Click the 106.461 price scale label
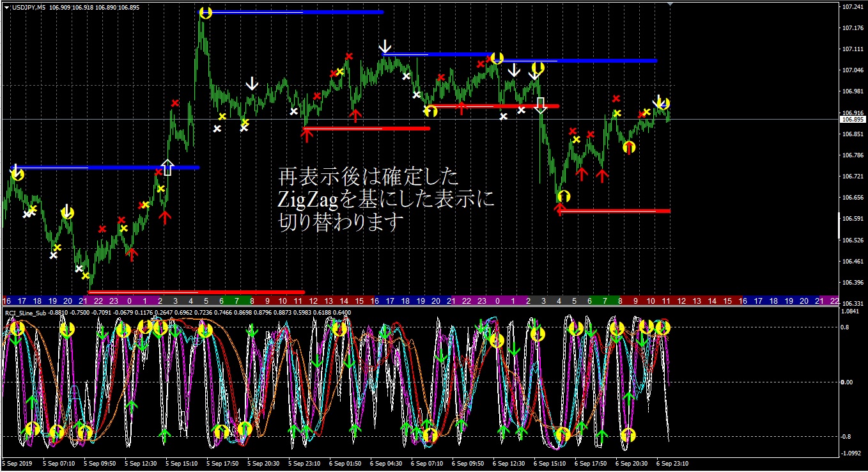 coord(852,262)
